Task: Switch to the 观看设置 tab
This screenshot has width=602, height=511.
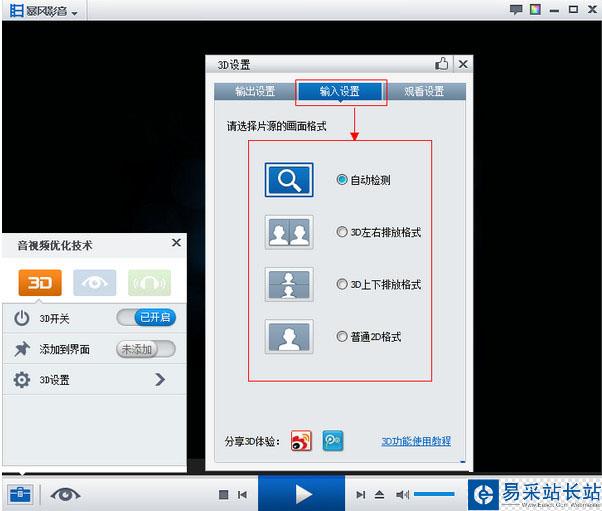Action: pos(425,91)
